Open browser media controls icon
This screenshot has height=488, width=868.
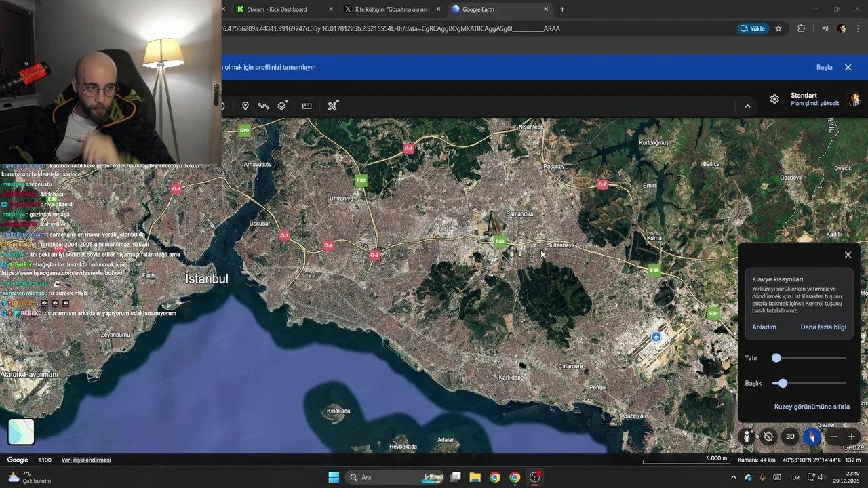point(825,28)
